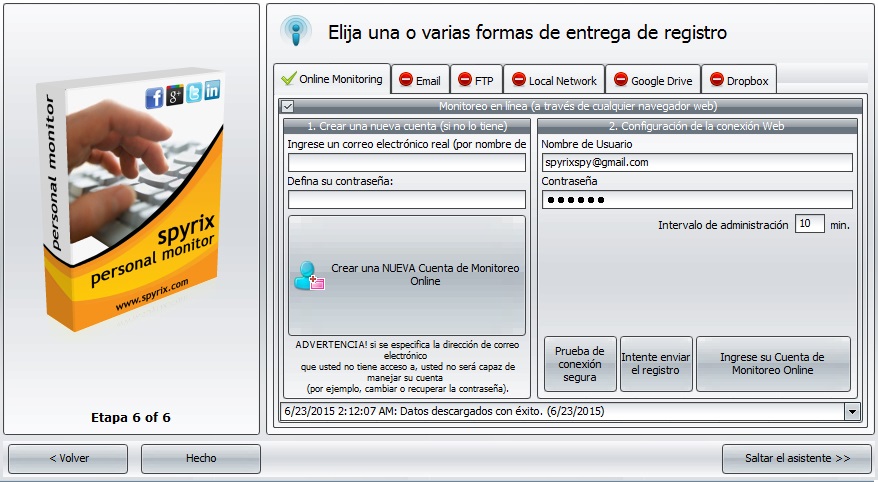Open the status log combo box text

pos(562,411)
